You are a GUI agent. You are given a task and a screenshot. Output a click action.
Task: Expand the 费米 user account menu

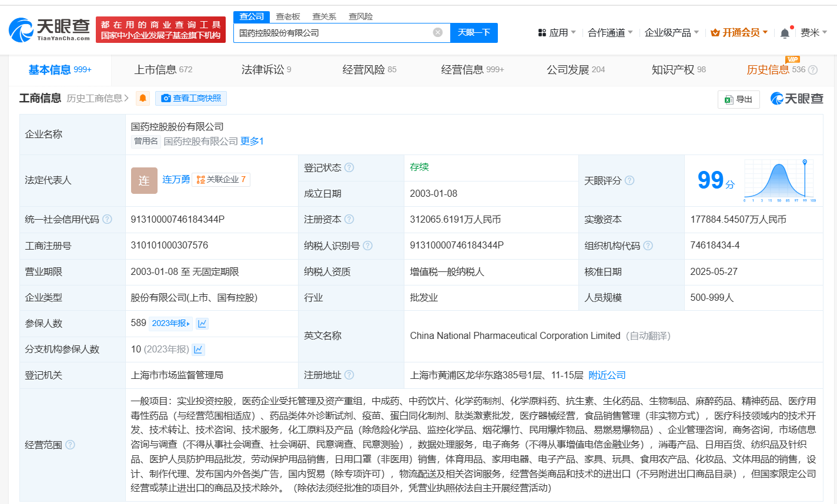[x=813, y=33]
